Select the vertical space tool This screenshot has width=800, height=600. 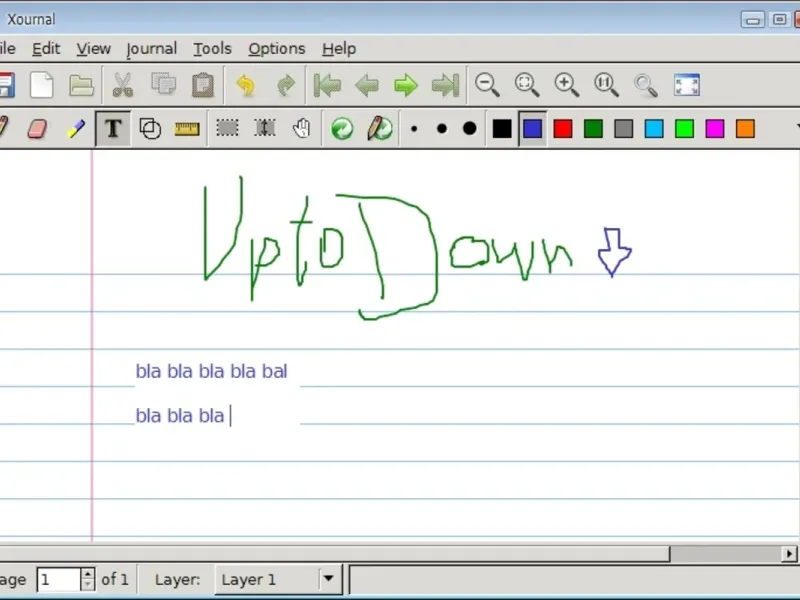[265, 128]
